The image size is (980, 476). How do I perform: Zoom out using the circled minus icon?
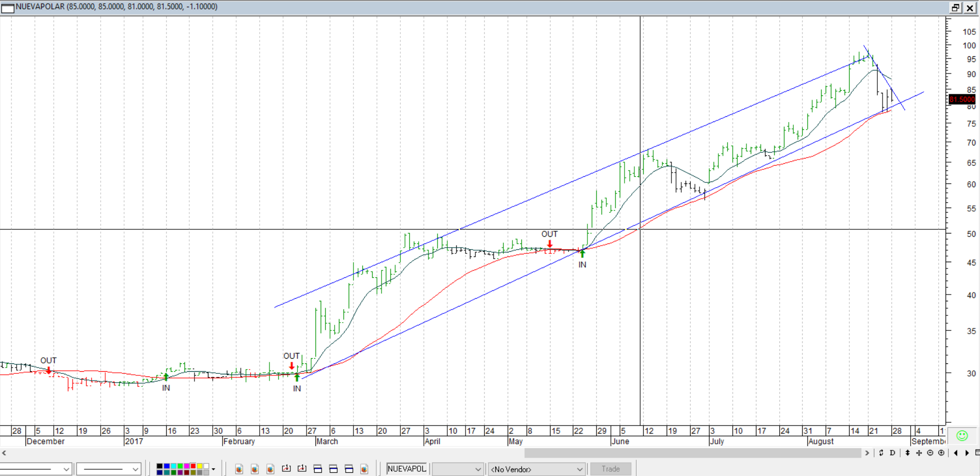(930, 453)
